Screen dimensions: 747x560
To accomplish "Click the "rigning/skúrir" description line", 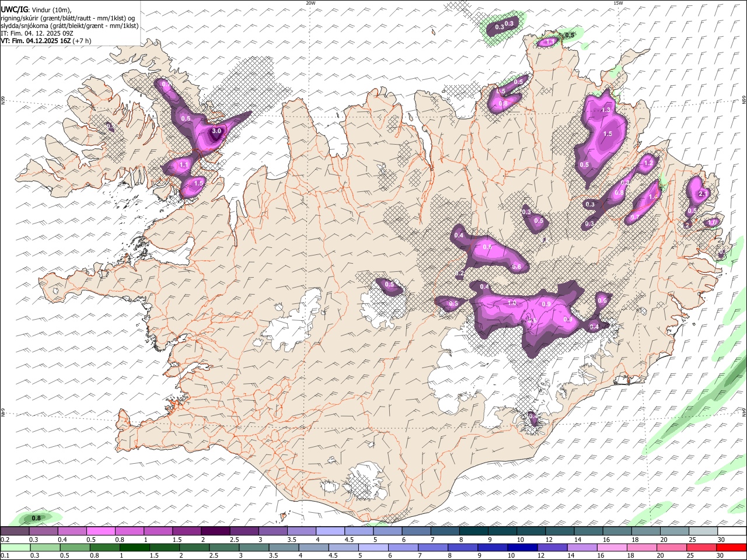I will point(68,17).
